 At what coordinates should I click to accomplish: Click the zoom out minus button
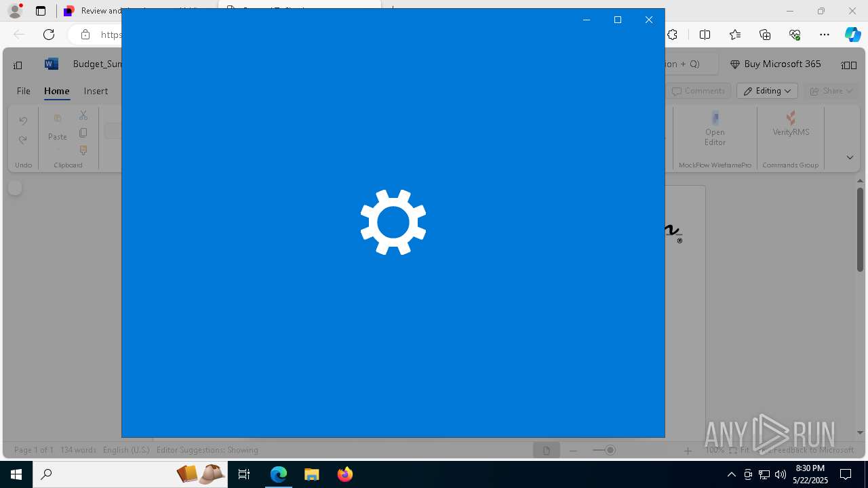(574, 451)
